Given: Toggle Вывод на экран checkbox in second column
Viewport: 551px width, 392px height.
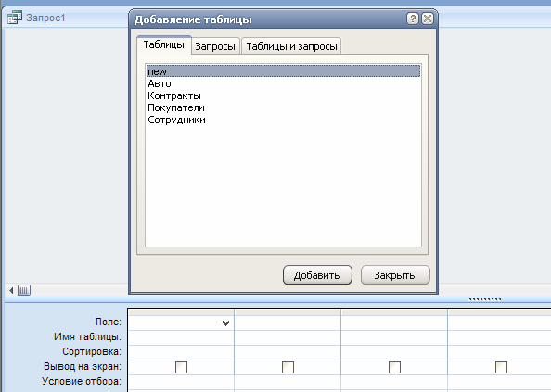Looking at the screenshot, I should pyautogui.click(x=288, y=367).
